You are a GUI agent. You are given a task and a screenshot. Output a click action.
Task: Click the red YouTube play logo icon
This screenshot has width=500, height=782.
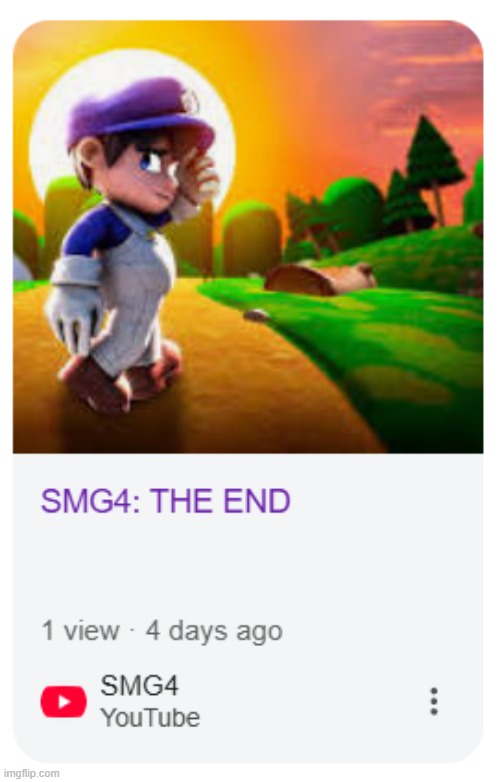(x=63, y=702)
